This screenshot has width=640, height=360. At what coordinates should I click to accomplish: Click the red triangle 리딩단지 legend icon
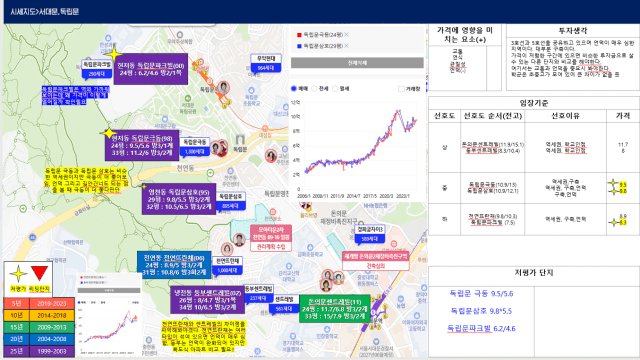pyautogui.click(x=39, y=273)
